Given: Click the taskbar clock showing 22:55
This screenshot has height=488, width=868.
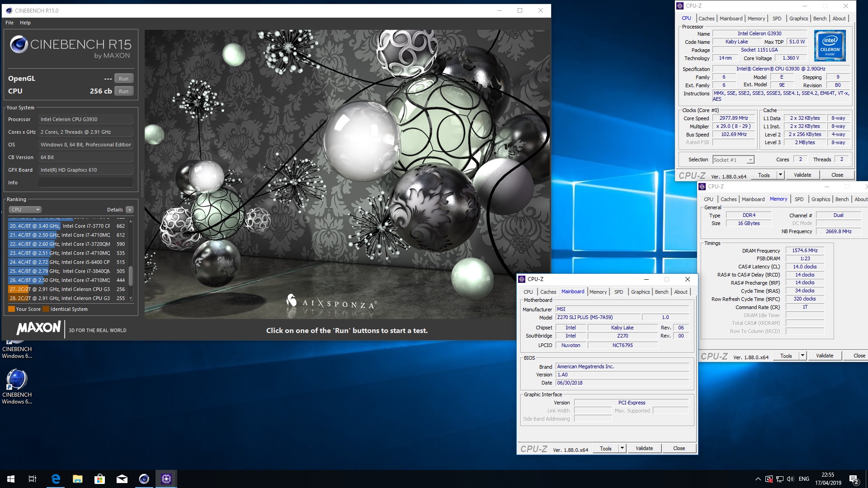Looking at the screenshot, I should click(828, 479).
